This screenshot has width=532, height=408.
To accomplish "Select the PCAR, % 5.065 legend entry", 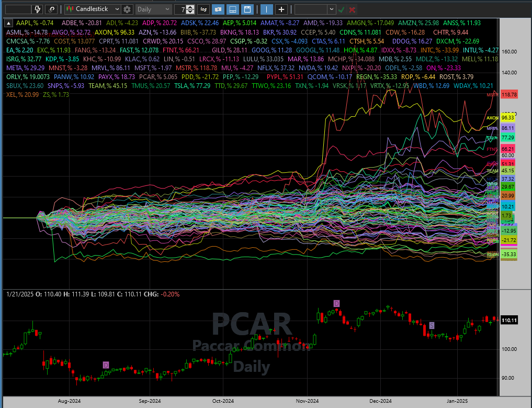I will click(x=158, y=77).
